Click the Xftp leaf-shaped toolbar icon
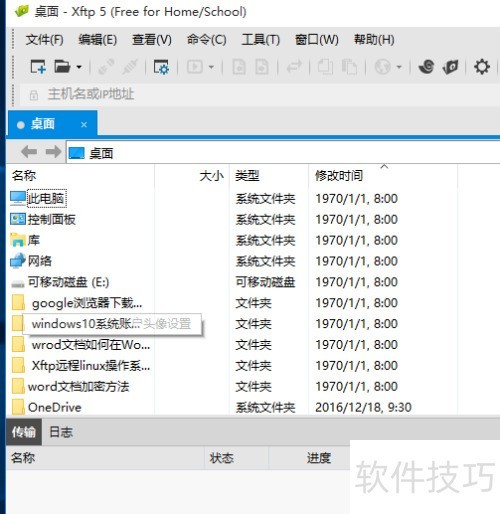The image size is (500, 514). (450, 67)
